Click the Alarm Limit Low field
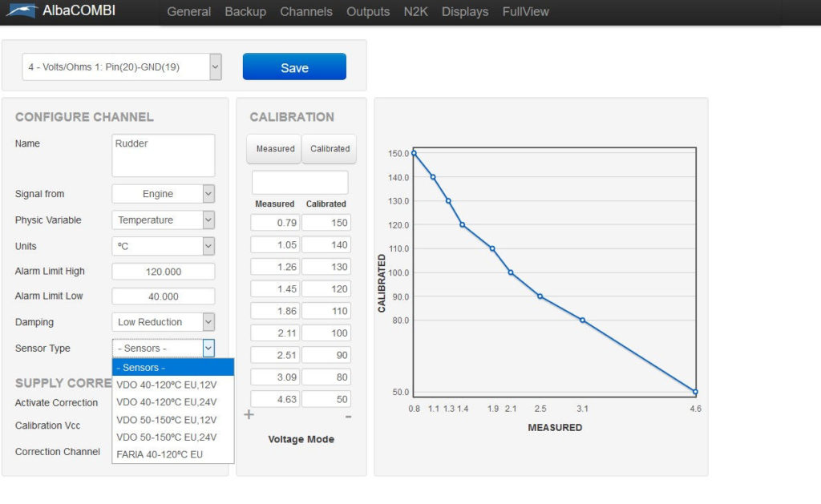 pyautogui.click(x=164, y=296)
